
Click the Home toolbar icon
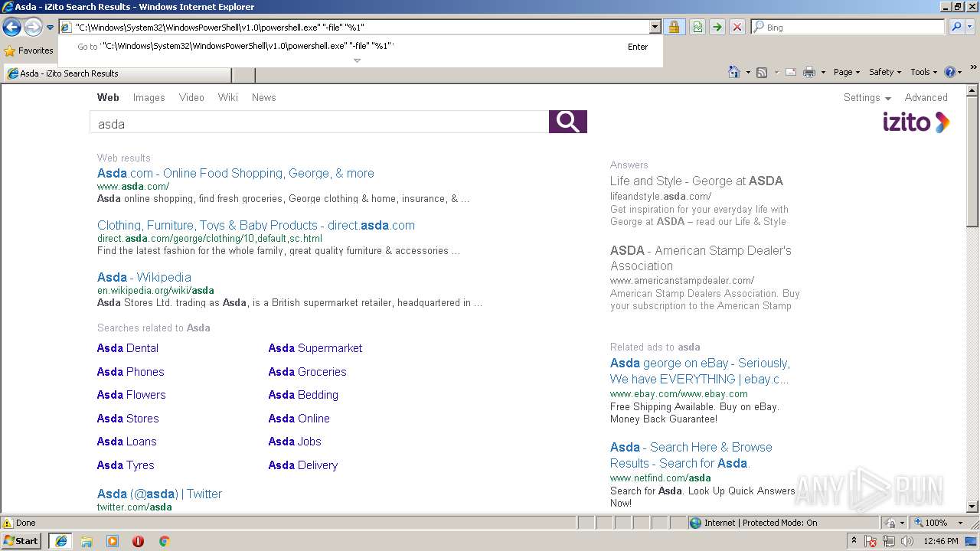pyautogui.click(x=733, y=72)
